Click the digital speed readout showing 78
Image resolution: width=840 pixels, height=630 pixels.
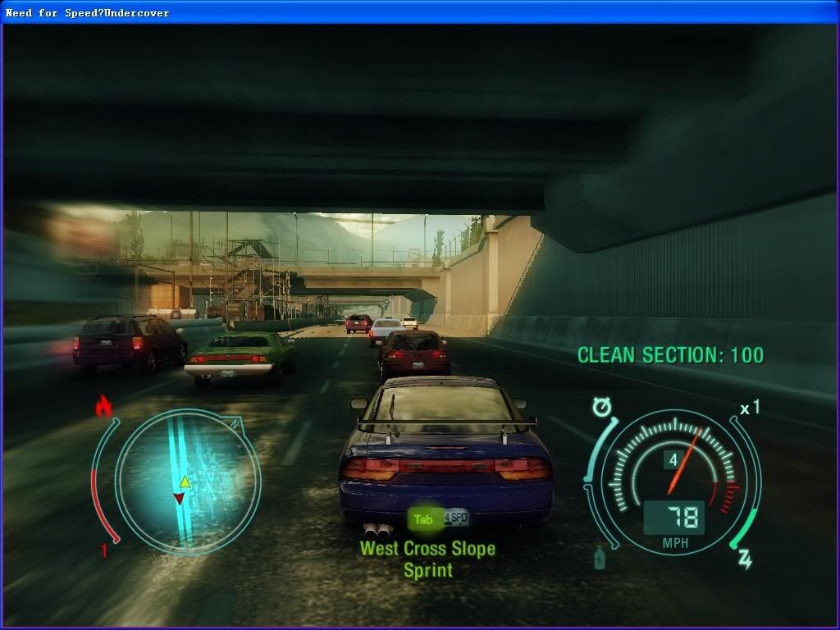coord(673,518)
